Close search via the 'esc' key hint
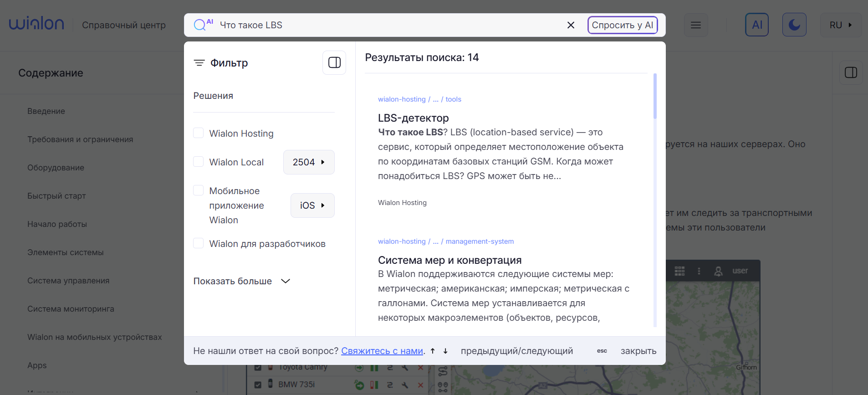The image size is (868, 395). tap(602, 351)
